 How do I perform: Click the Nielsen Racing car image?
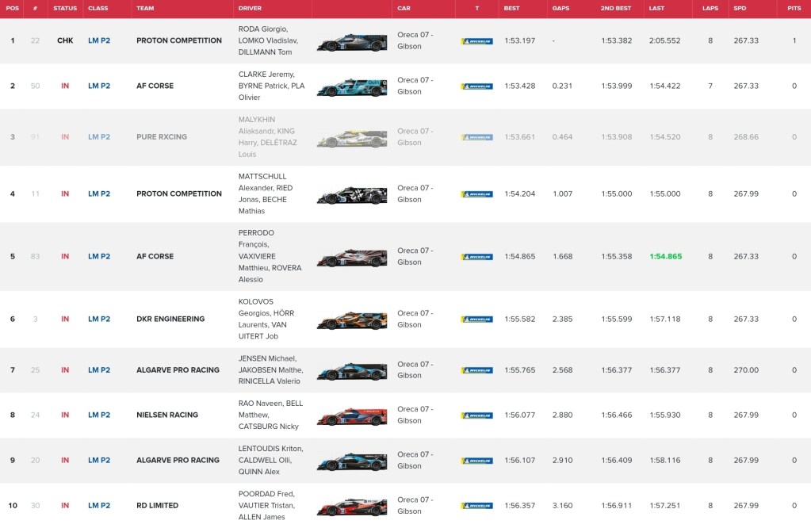pos(352,416)
